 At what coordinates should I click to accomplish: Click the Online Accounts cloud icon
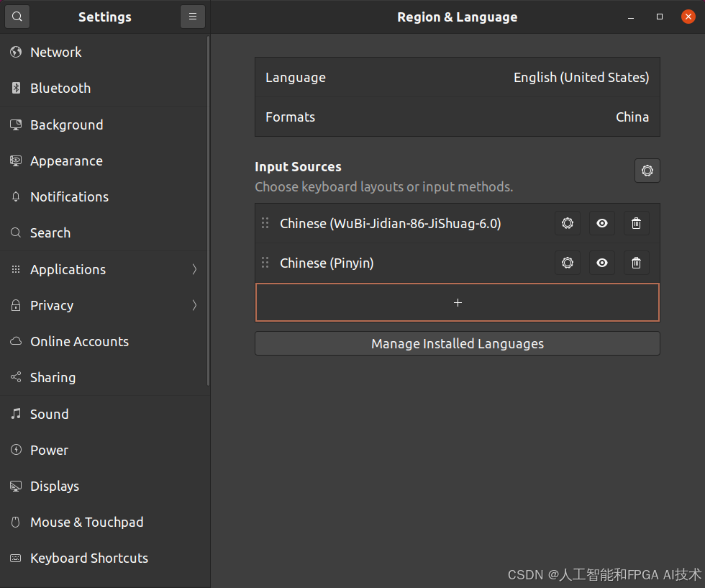coord(16,341)
